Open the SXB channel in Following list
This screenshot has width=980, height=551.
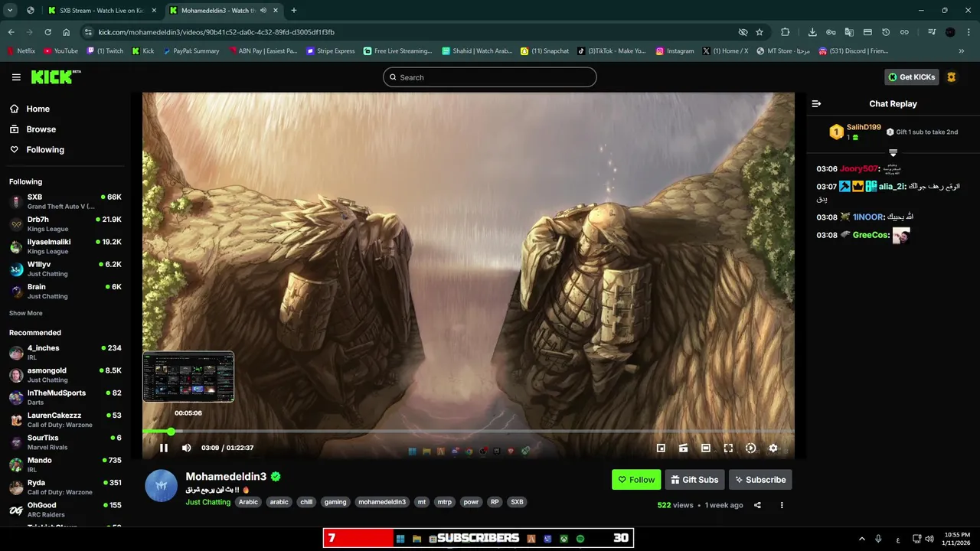click(64, 201)
